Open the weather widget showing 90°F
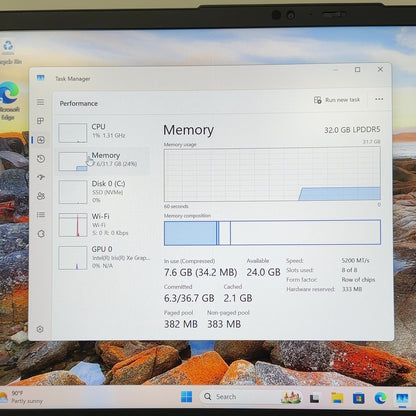 click(x=23, y=397)
